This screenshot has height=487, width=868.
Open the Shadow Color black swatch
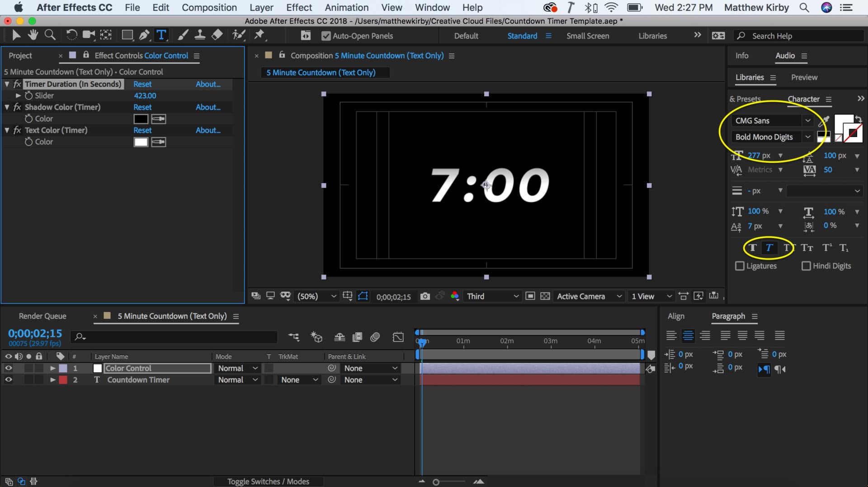pyautogui.click(x=141, y=119)
